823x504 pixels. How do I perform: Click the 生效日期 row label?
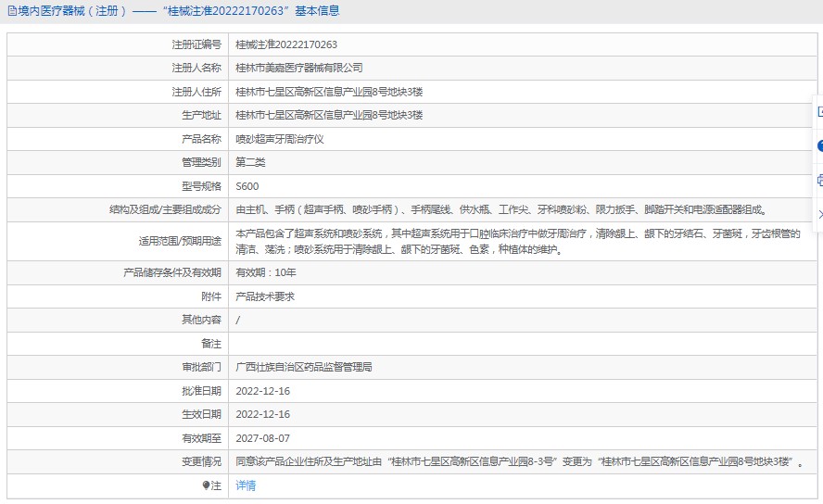pos(201,414)
